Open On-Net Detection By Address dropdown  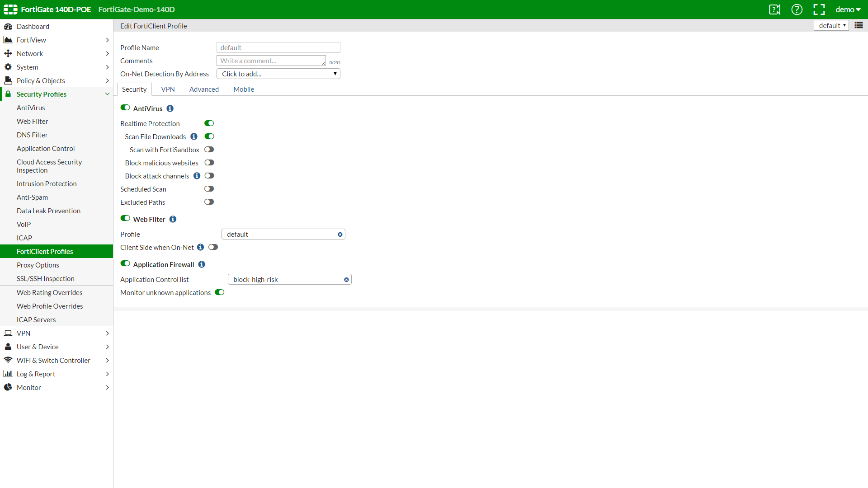pyautogui.click(x=278, y=74)
